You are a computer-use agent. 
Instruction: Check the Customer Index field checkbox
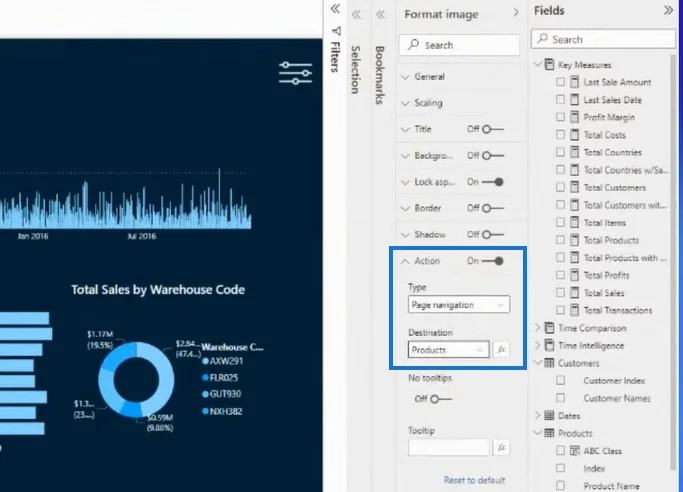coord(561,380)
